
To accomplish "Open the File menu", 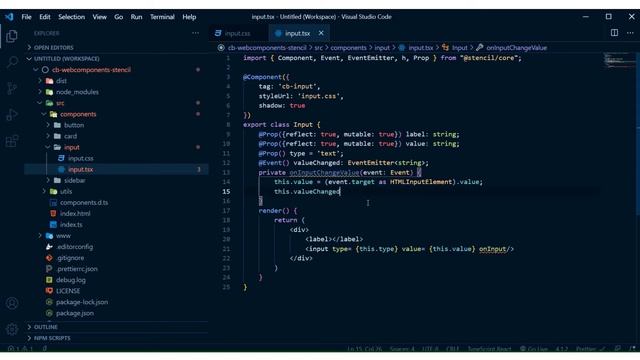I will pos(27,17).
